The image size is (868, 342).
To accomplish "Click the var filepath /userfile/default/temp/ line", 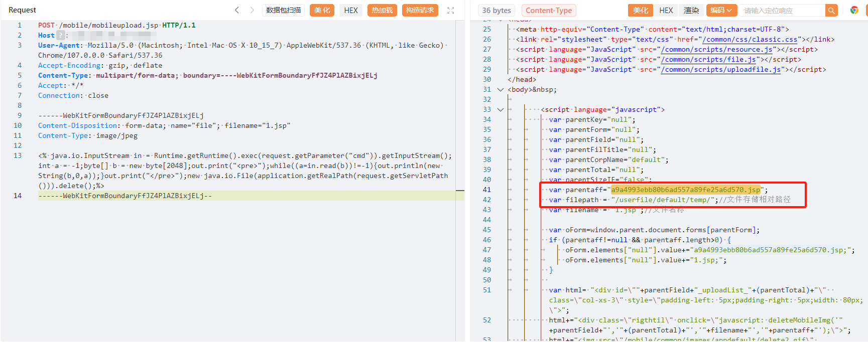I will point(670,200).
